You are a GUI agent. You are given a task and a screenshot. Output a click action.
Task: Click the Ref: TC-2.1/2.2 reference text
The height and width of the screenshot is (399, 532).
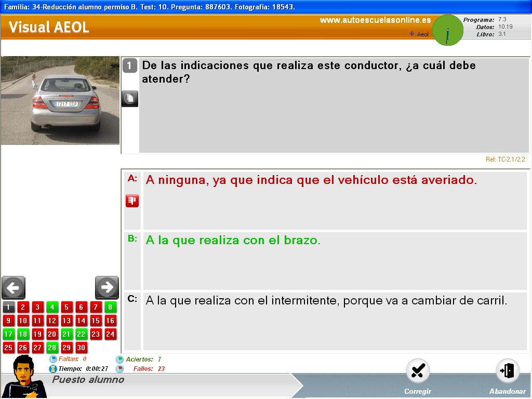[x=505, y=159]
